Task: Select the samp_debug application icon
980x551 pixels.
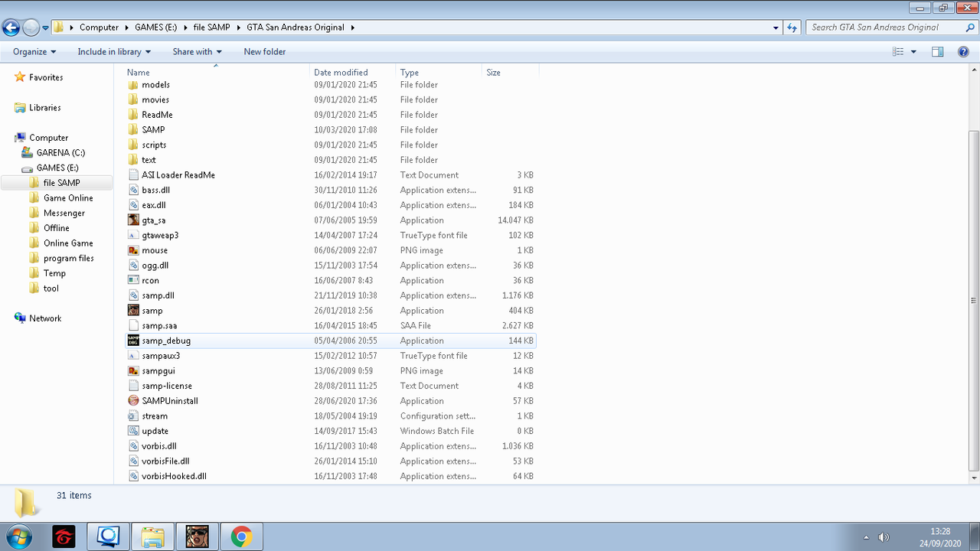Action: [133, 341]
